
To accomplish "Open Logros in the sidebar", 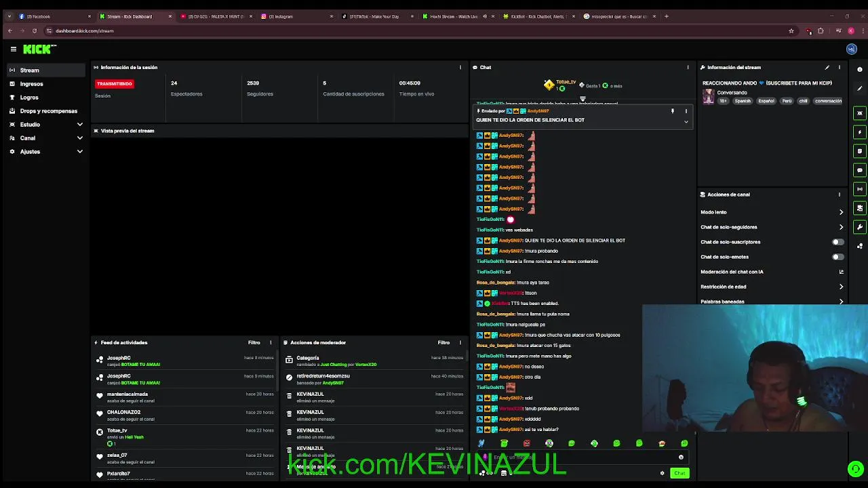I will tap(45, 98).
